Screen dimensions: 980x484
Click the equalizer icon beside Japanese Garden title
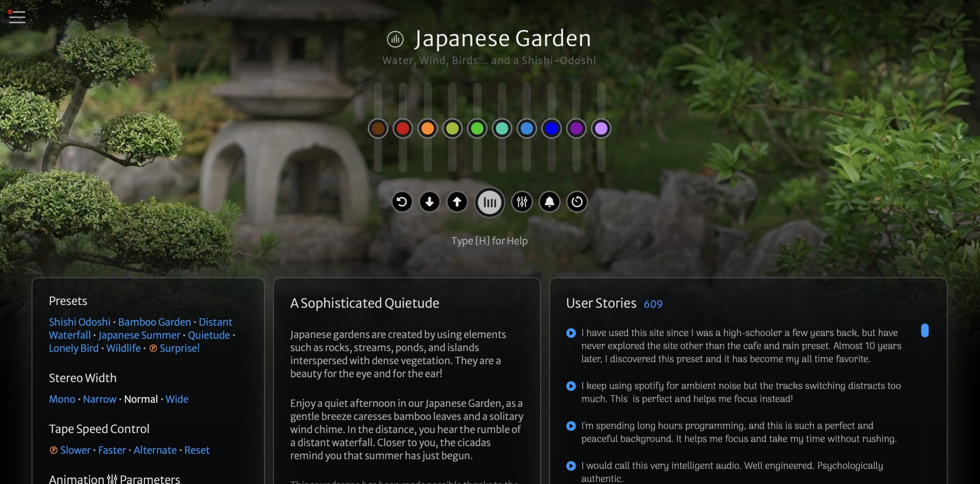(395, 39)
